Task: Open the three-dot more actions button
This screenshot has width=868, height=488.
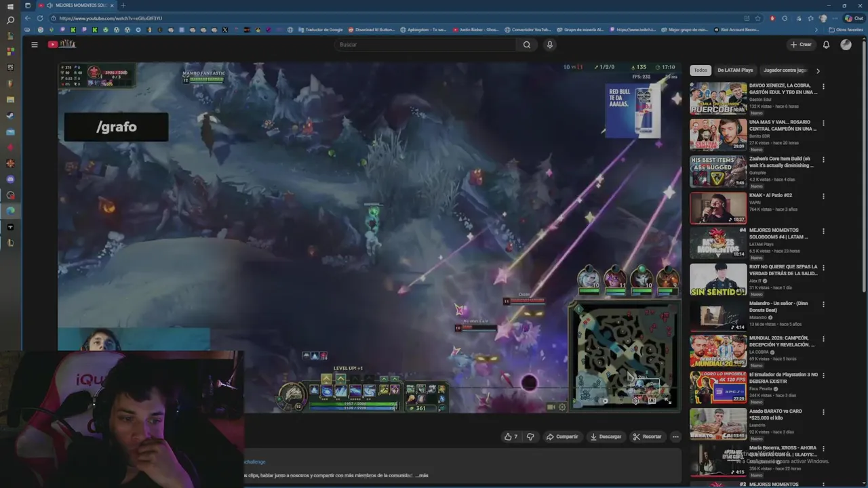Action: (x=675, y=436)
